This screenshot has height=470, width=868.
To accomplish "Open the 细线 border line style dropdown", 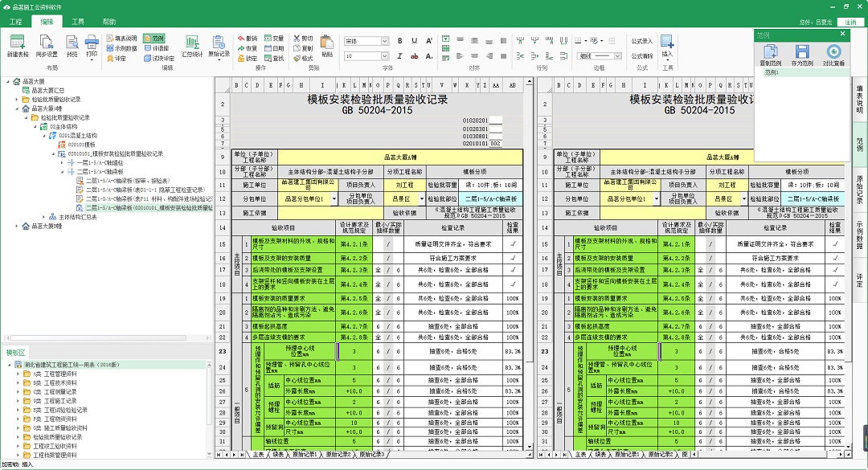I will (x=600, y=55).
